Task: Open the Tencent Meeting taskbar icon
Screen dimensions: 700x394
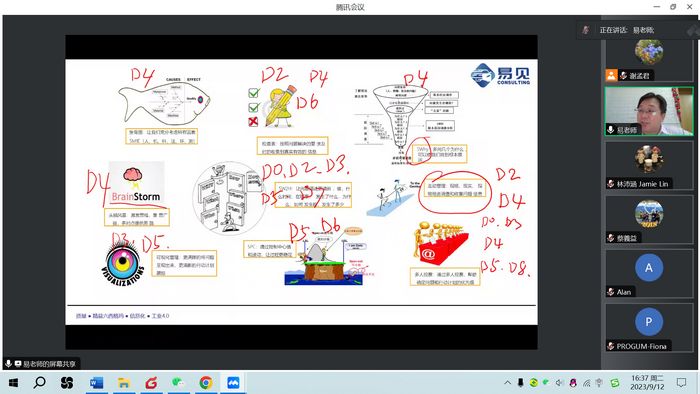Action: pyautogui.click(x=233, y=382)
